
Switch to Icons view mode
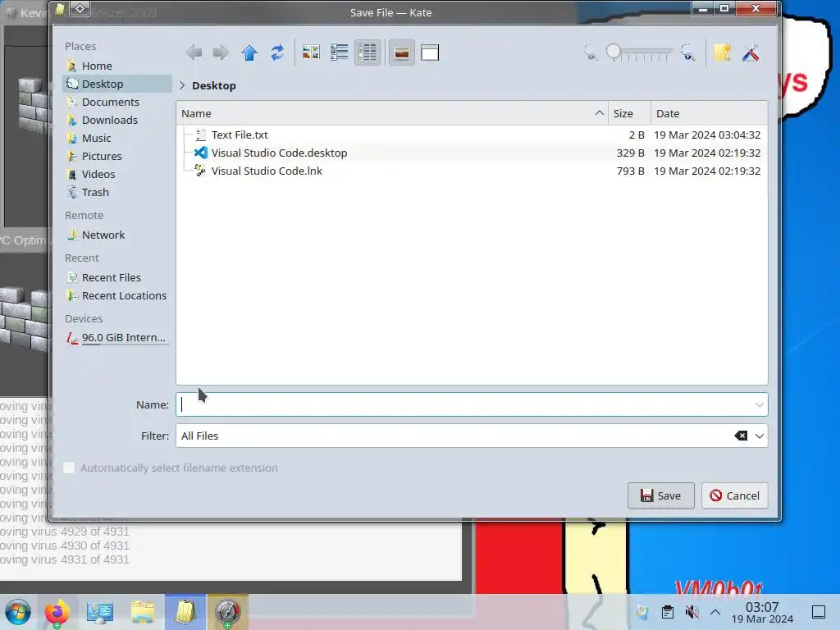click(x=311, y=52)
